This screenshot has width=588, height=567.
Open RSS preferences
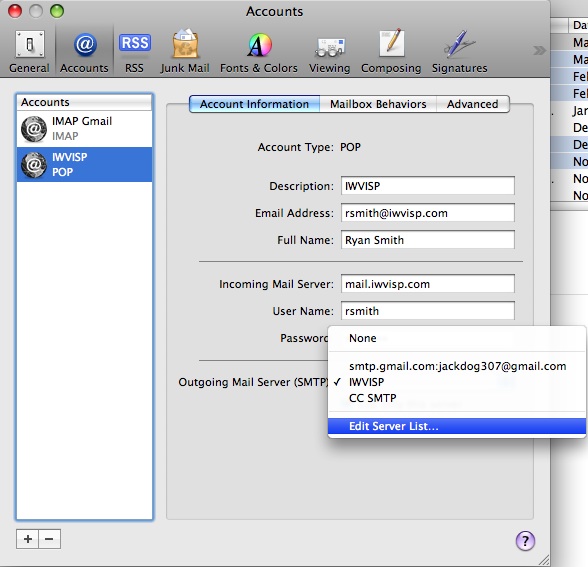pos(134,52)
